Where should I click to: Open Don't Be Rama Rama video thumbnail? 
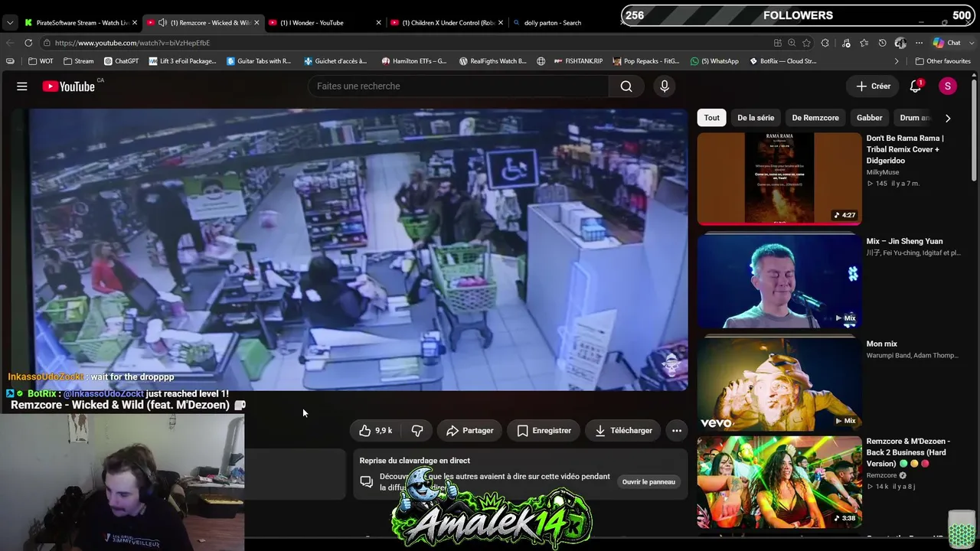click(779, 179)
